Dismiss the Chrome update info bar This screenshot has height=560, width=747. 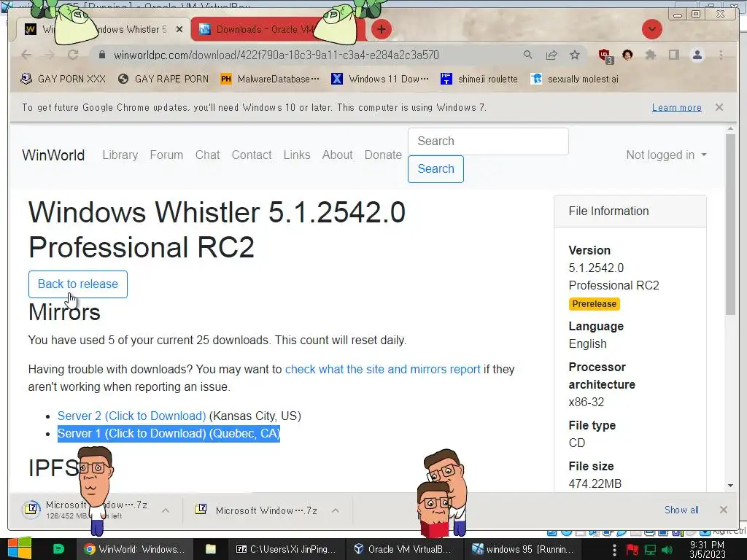click(719, 107)
